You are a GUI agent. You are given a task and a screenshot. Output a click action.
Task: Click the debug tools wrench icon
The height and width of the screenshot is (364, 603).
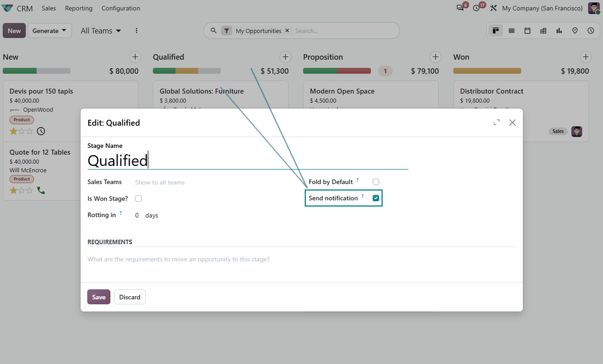point(494,8)
